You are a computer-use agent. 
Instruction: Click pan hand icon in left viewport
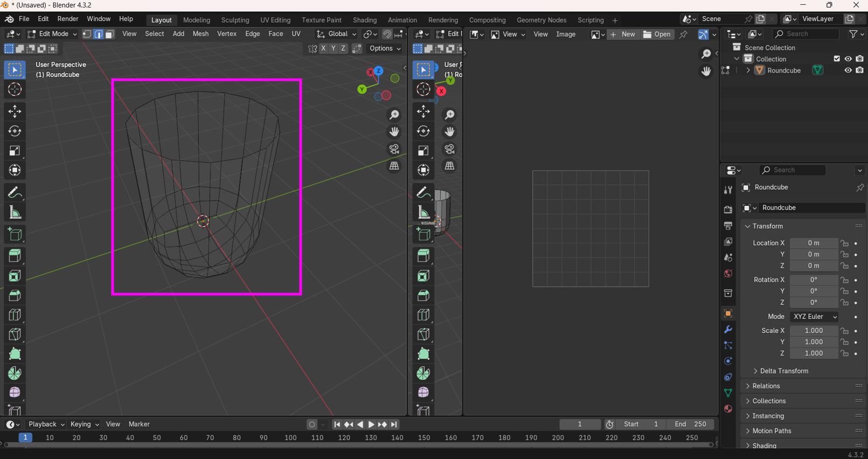(394, 132)
